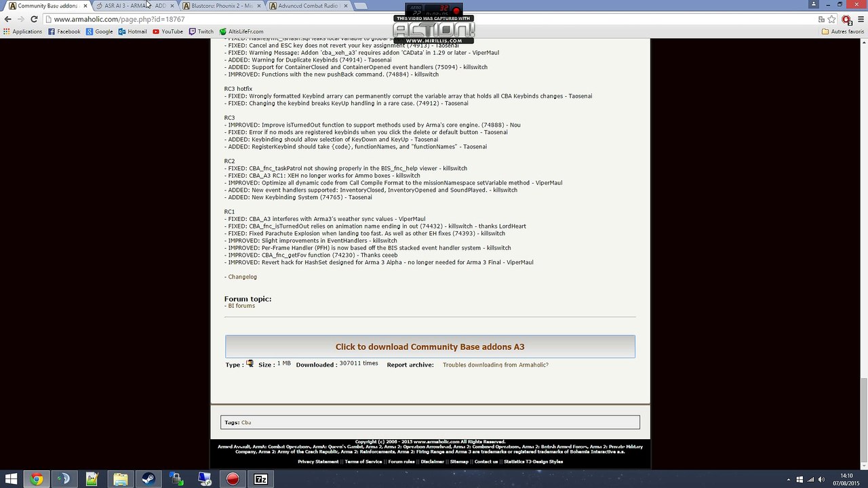
Task: Open the Chrome hamburger menu
Action: (x=861, y=19)
